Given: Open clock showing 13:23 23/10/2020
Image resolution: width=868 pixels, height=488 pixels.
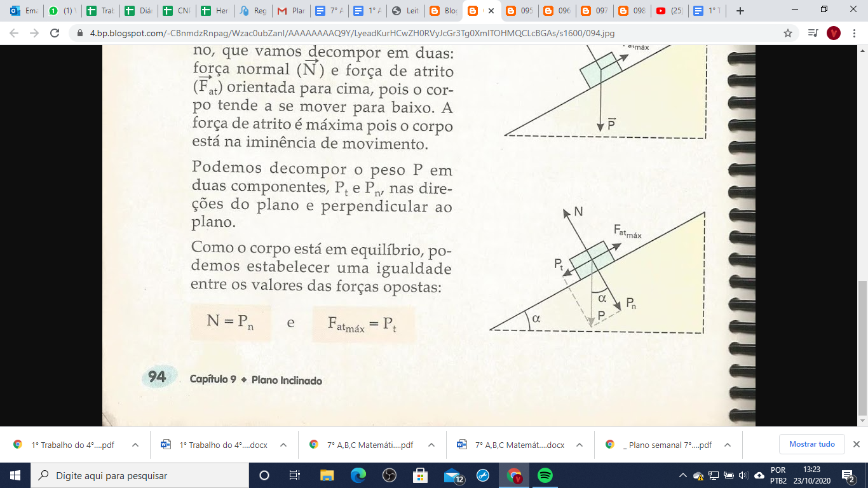Looking at the screenshot, I should (x=811, y=475).
